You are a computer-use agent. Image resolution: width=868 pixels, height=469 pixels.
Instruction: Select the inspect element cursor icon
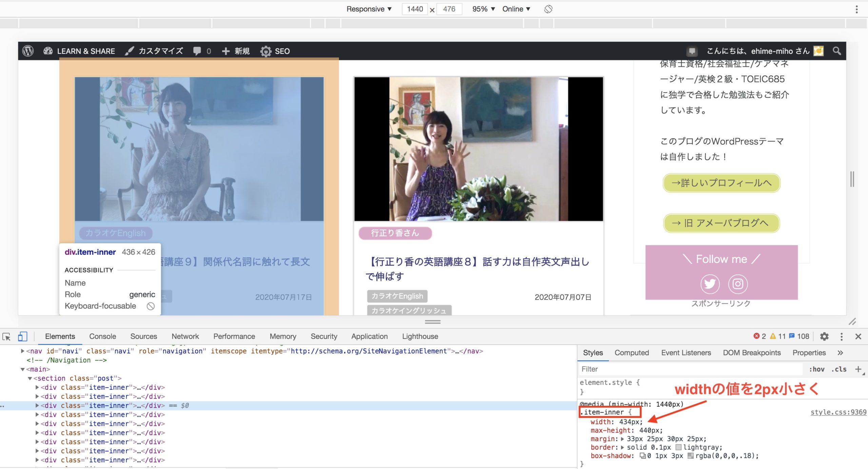[7, 337]
